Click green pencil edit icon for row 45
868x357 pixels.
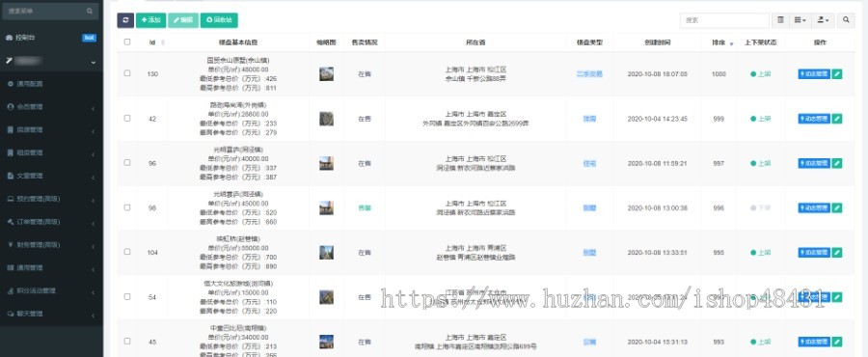pyautogui.click(x=837, y=343)
